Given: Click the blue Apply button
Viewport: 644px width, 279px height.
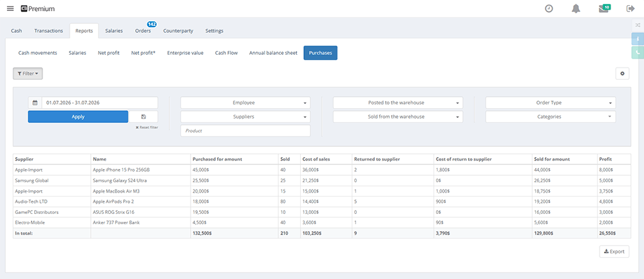Looking at the screenshot, I should click(x=78, y=117).
